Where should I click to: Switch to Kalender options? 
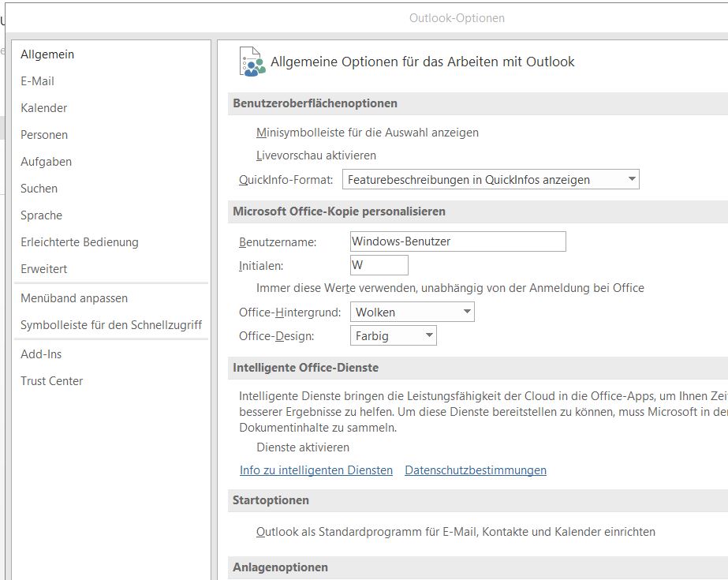point(44,108)
